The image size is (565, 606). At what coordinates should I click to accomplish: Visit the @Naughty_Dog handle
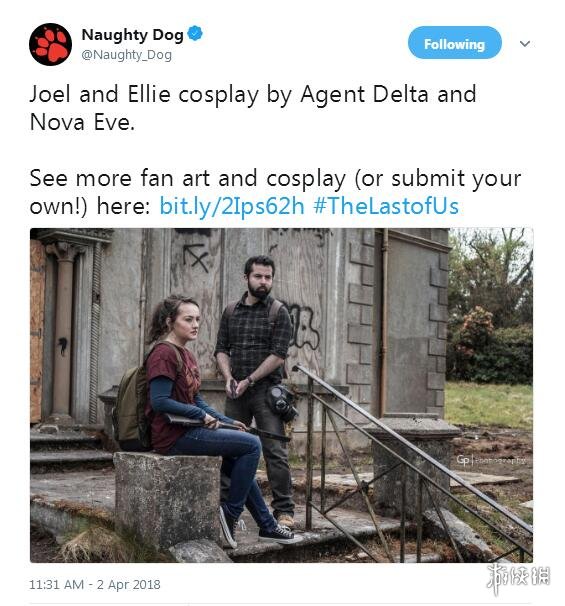click(x=126, y=55)
